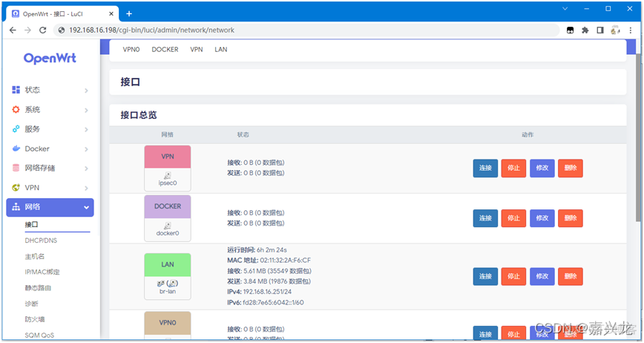Click 删除 for the VPN ipsec0 interface
644x343 pixels.
click(x=571, y=168)
